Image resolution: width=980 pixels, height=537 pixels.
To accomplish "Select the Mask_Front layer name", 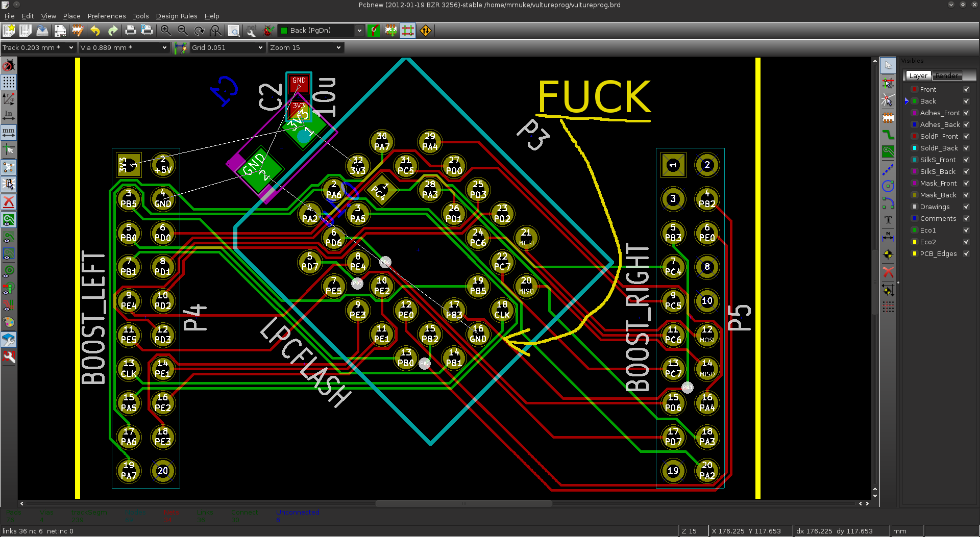I will click(x=938, y=183).
